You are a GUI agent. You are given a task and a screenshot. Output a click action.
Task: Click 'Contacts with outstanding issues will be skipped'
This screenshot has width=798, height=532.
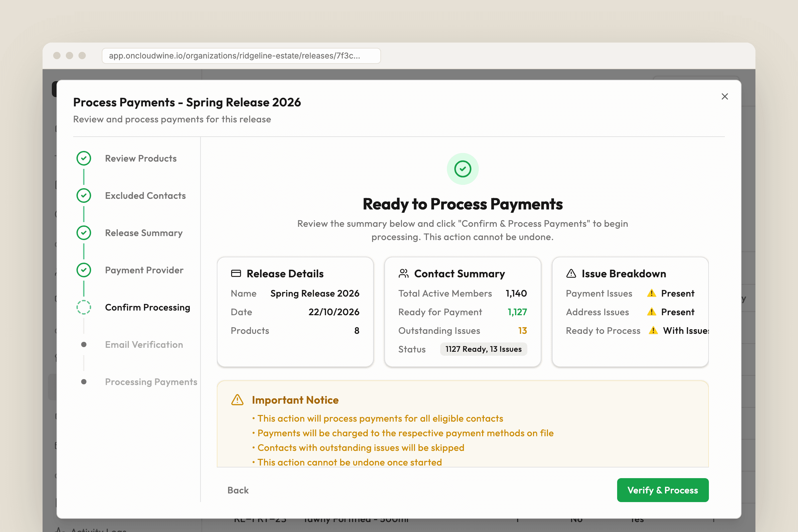[361, 448]
